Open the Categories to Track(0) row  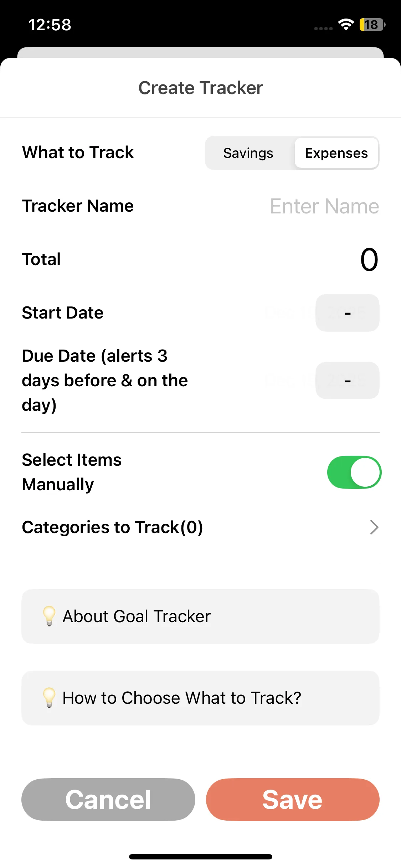click(113, 527)
